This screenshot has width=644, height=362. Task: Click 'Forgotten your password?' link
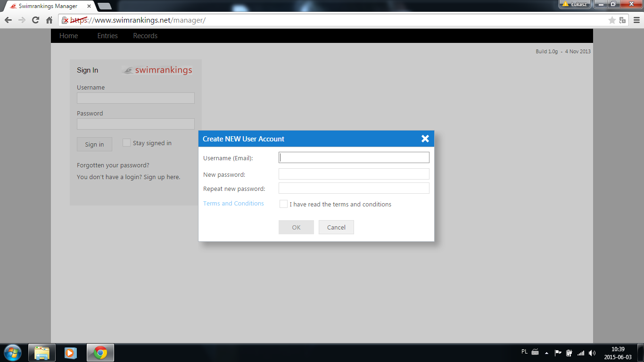click(113, 165)
